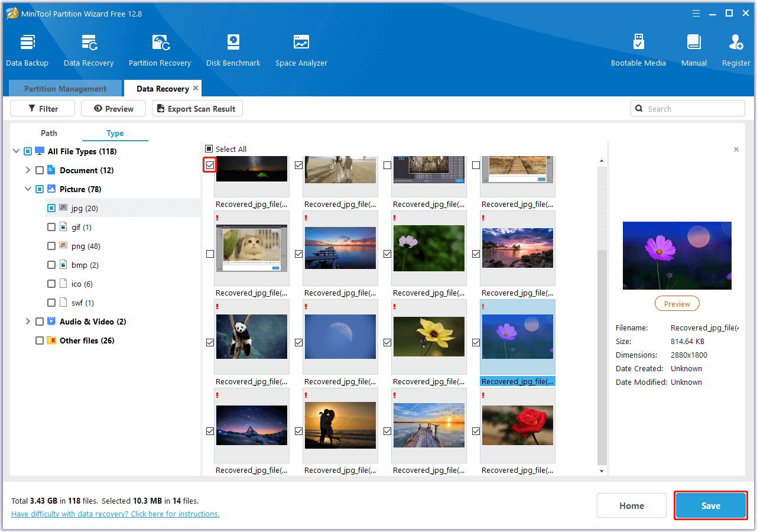Click the Home button
Viewport: 757px width, 532px height.
point(632,506)
